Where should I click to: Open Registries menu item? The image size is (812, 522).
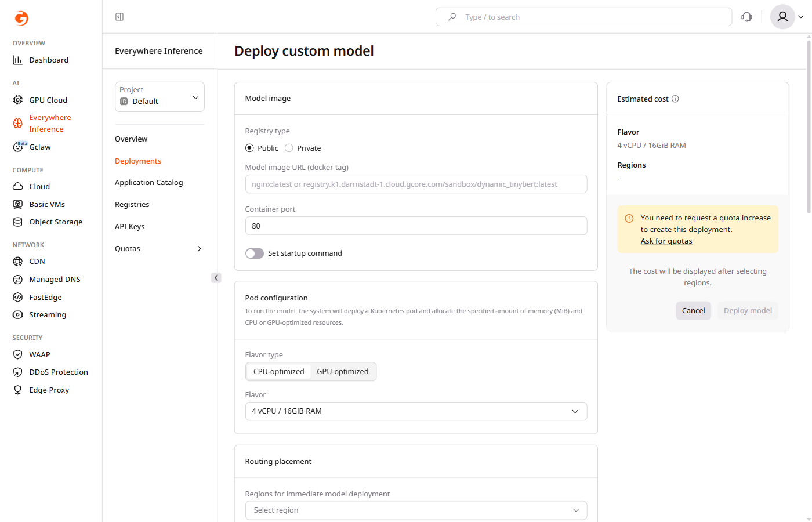point(132,205)
